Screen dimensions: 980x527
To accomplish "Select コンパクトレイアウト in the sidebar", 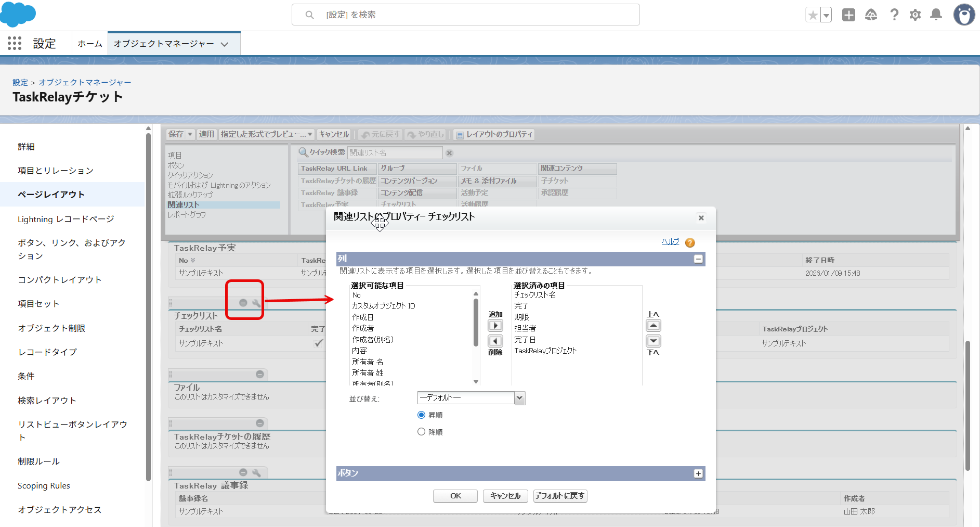I will click(60, 280).
